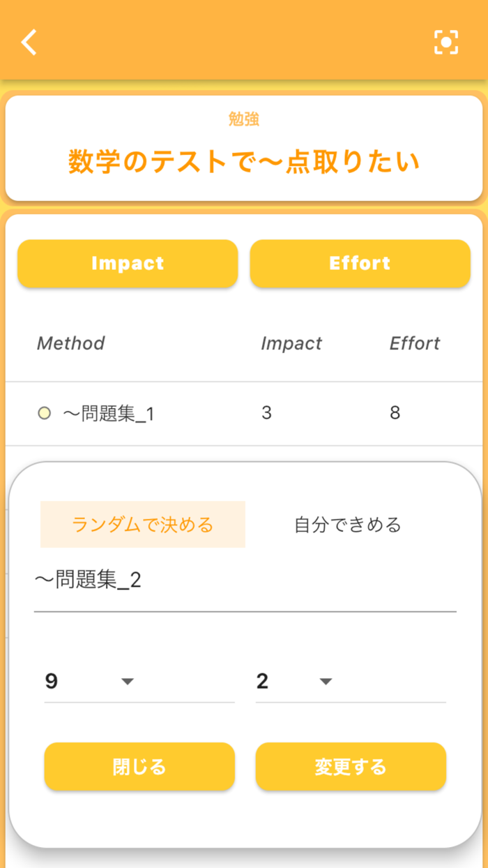The image size is (488, 868).
Task: Click the Method column header
Action: pyautogui.click(x=70, y=343)
